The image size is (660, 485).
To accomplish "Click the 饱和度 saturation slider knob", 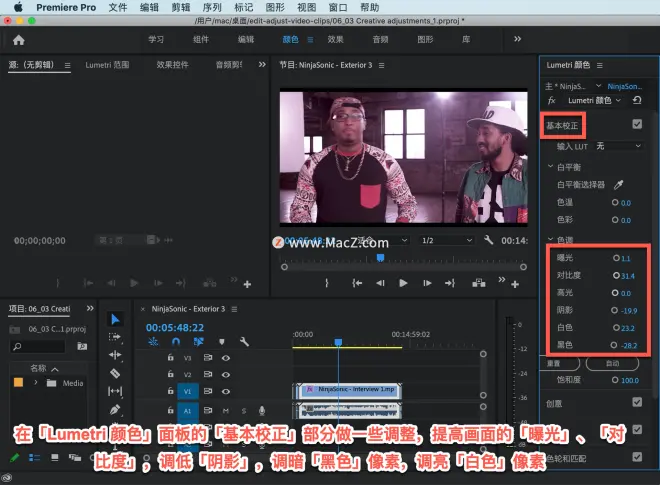I will [x=615, y=380].
